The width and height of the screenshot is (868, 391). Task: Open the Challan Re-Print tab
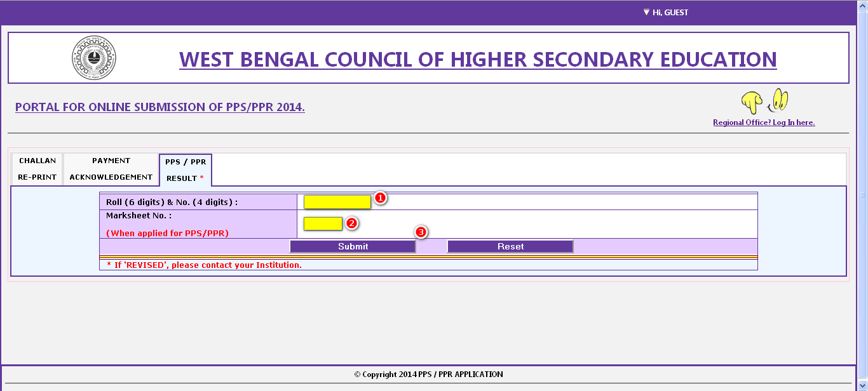[37, 169]
